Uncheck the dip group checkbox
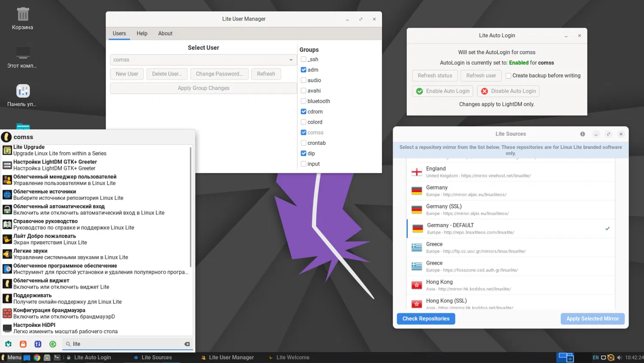Screen dimensions: 644x363 point(304,153)
